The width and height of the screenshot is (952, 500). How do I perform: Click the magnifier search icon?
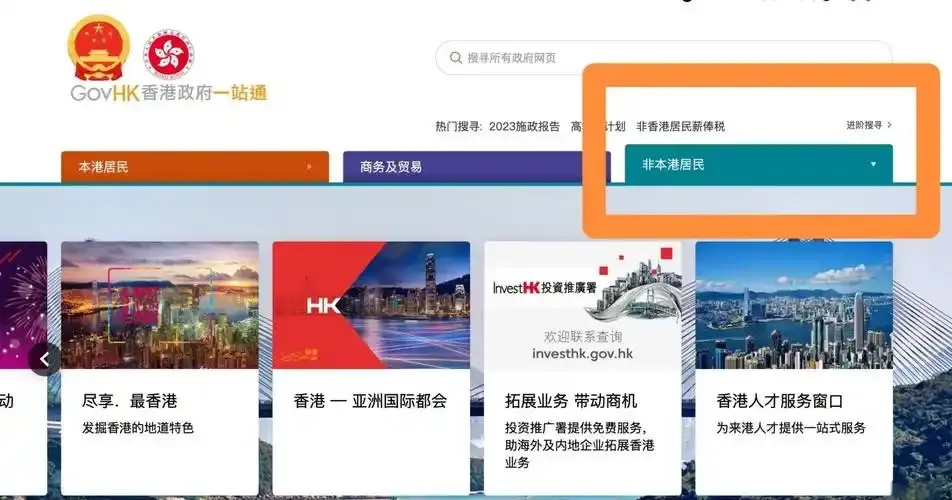click(x=455, y=58)
